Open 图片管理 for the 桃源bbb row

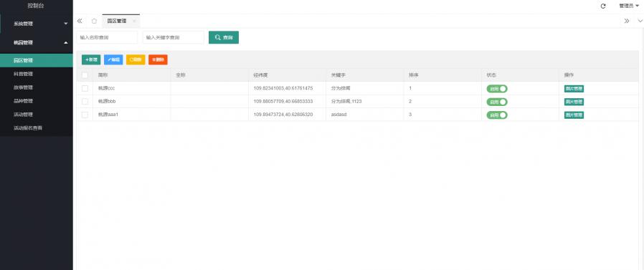pyautogui.click(x=574, y=102)
